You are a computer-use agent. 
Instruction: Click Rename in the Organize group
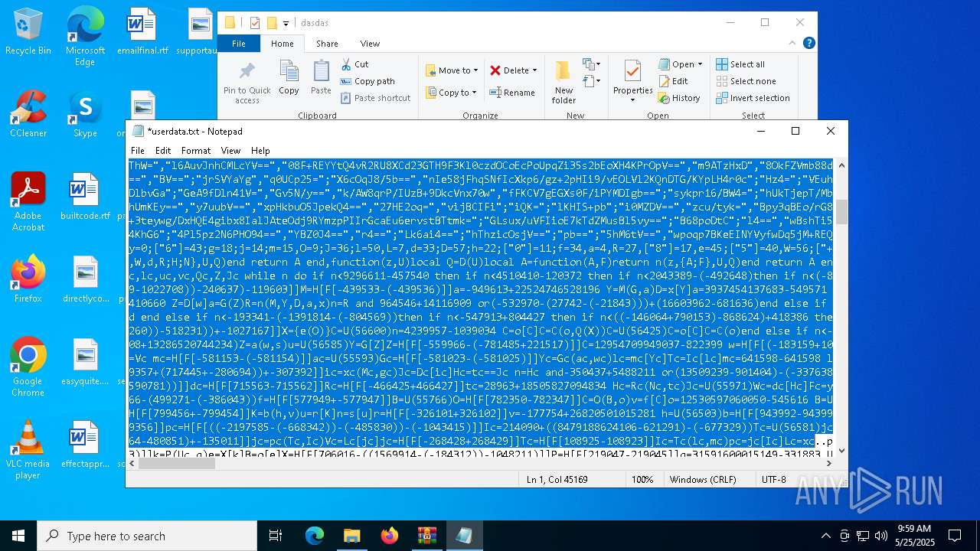pos(512,93)
